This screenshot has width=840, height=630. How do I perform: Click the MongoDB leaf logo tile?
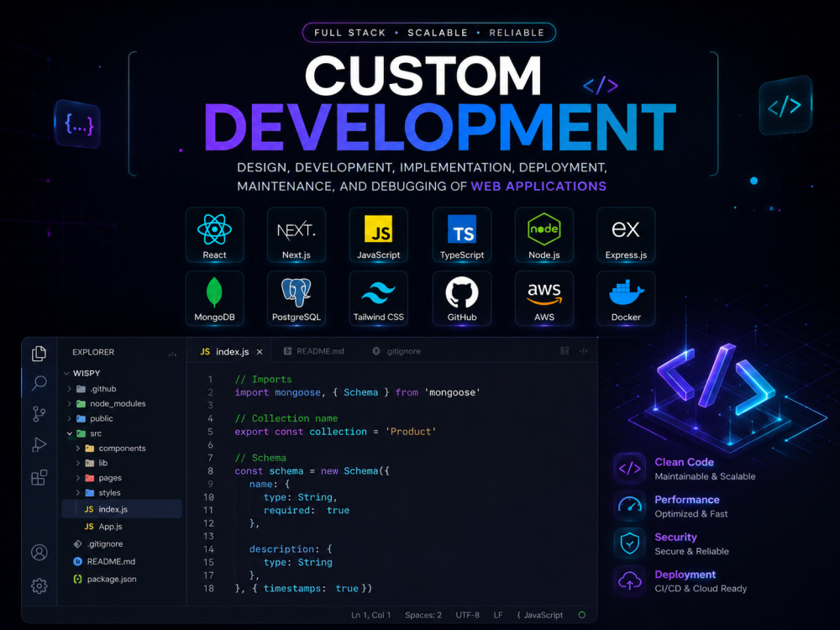tap(214, 298)
